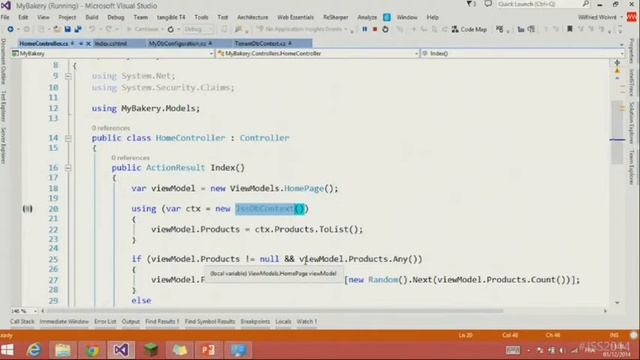The image size is (640, 360).
Task: Open PowerPoint from the taskbar
Action: [209, 350]
